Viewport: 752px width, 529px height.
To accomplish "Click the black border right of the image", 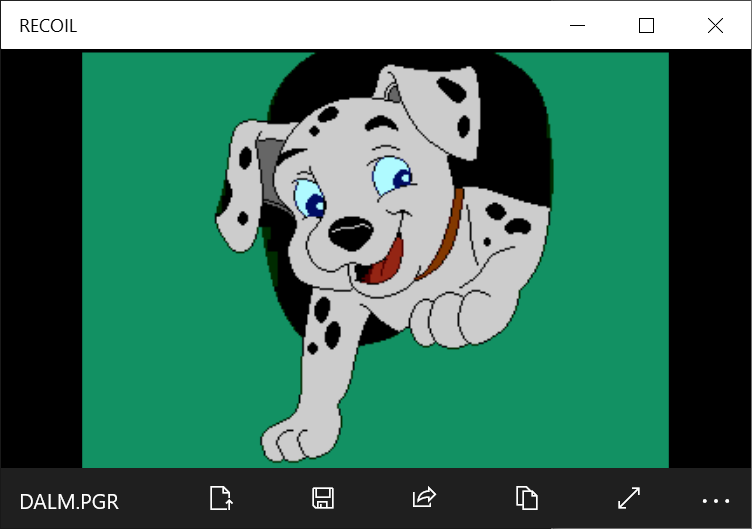I will [710, 260].
